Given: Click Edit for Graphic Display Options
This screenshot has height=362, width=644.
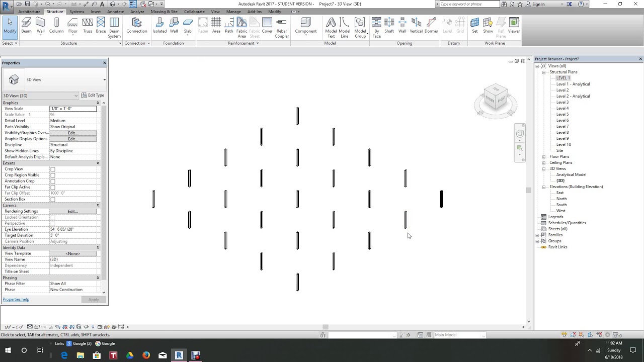Looking at the screenshot, I should pos(72,139).
